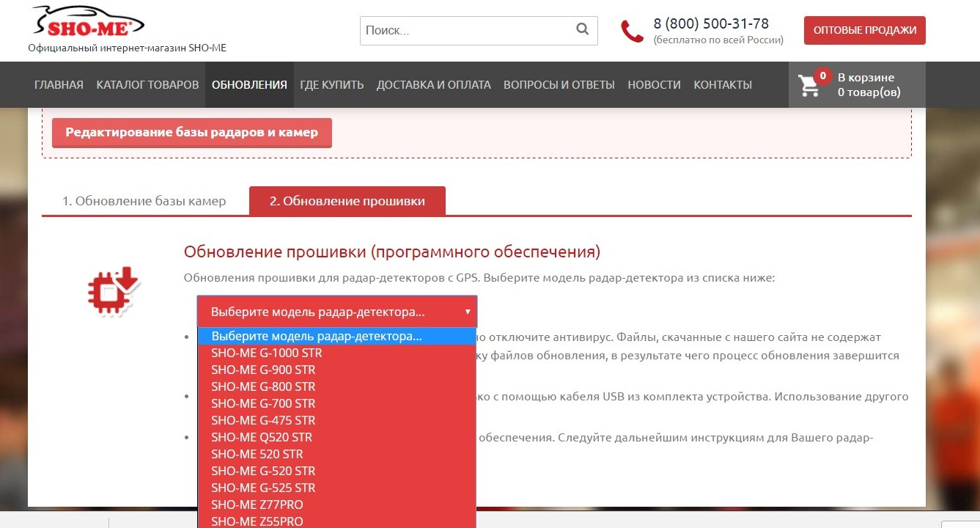
Task: Select SHO-ME G-700 STR option
Action: 337,403
